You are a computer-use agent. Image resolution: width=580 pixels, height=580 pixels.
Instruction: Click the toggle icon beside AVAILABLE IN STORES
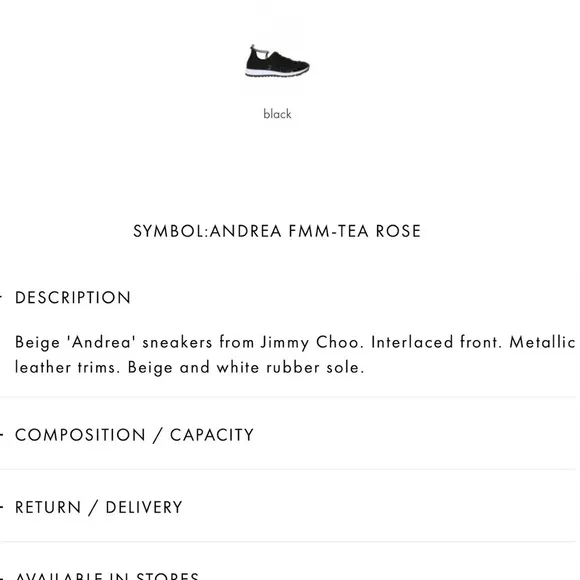point(1,577)
